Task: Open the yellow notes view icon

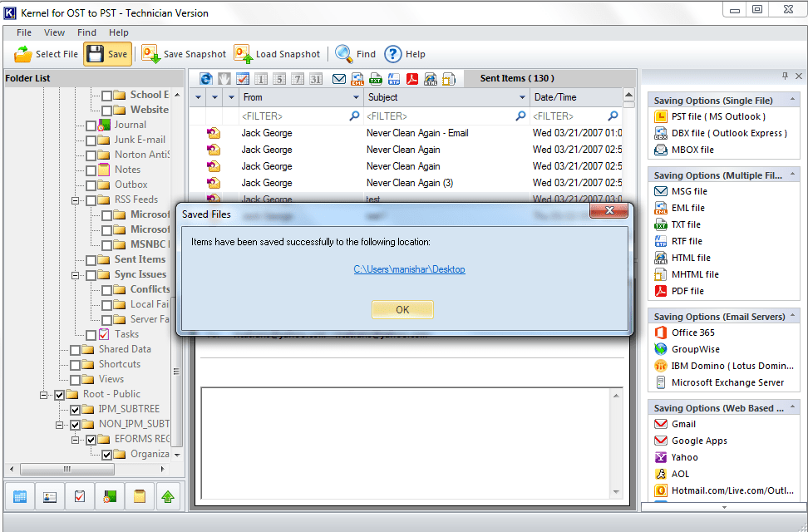Action: (139, 496)
